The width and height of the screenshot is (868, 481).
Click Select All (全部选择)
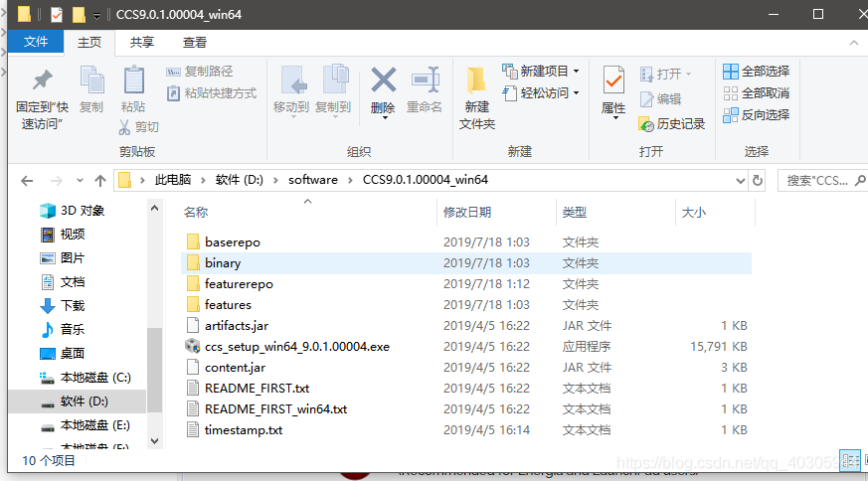(x=757, y=72)
